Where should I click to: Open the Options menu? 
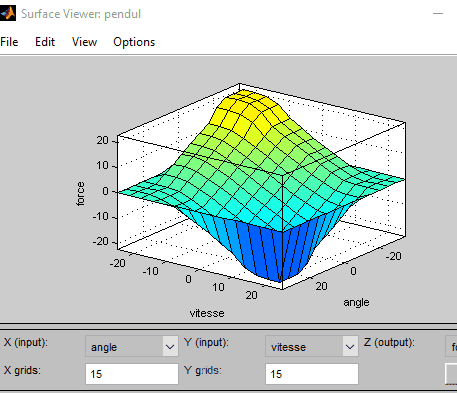pos(134,42)
